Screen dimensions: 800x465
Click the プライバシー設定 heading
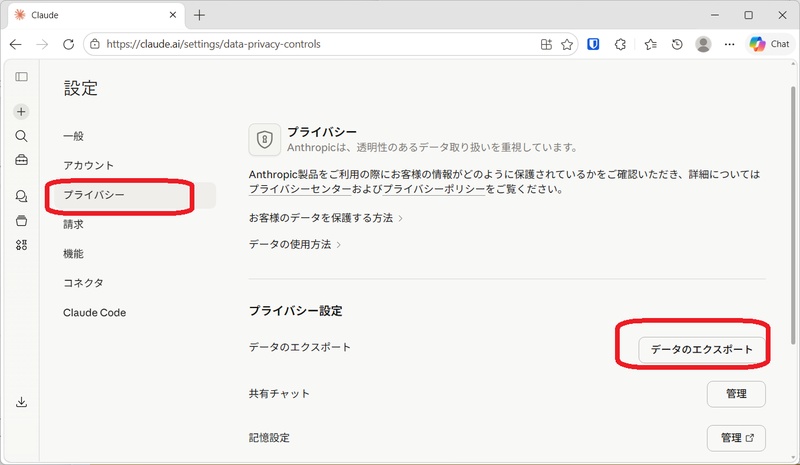(x=295, y=311)
